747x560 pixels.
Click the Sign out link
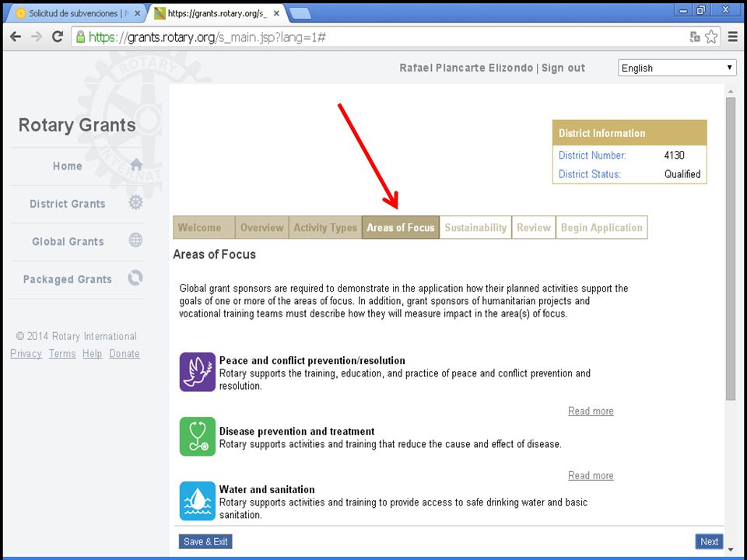[x=563, y=68]
